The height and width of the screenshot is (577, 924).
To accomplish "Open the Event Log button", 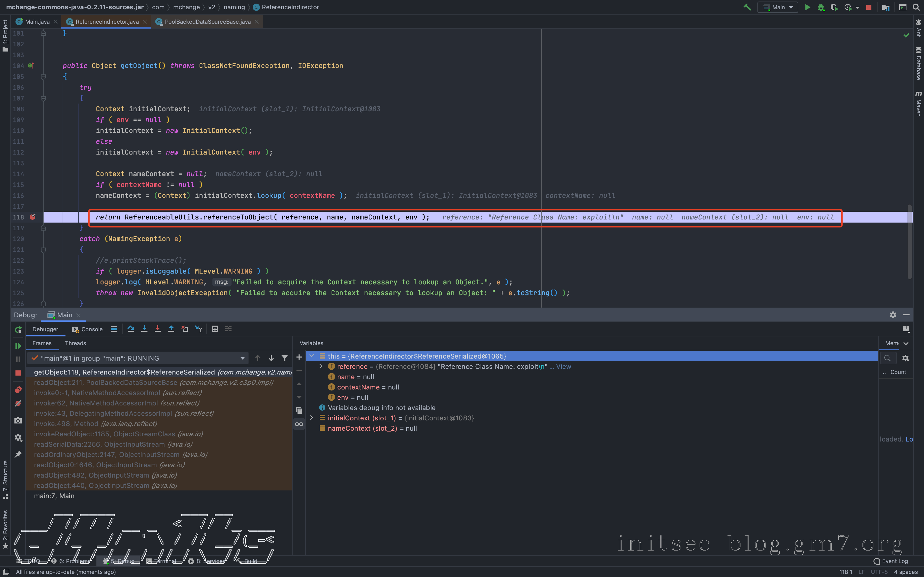I will point(890,561).
